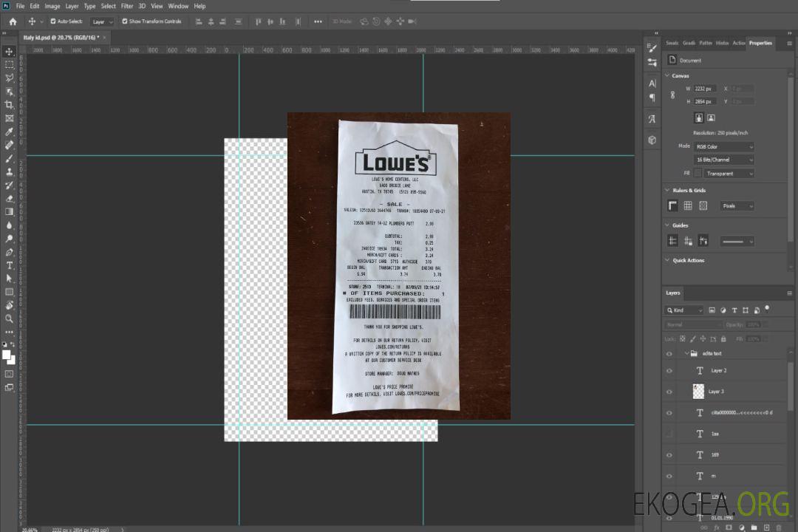
Task: Open the Filter menu
Action: click(x=127, y=6)
